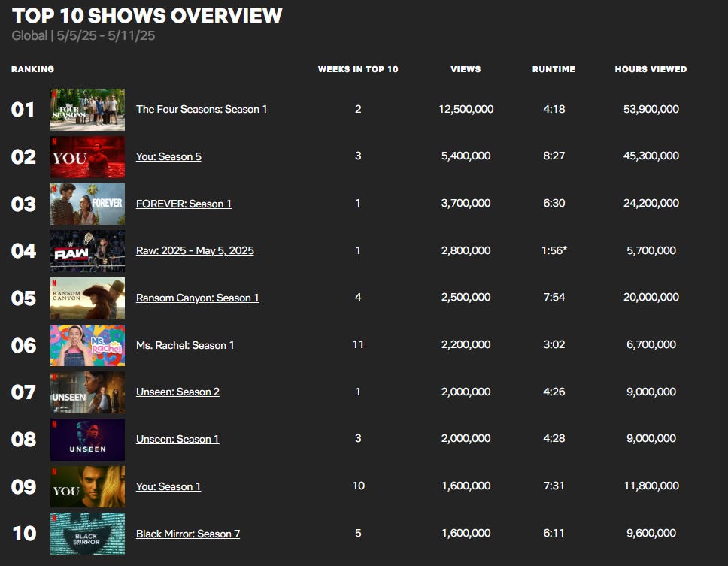Click the 6,700,000 hours viewed value
728x566 pixels.
pyautogui.click(x=651, y=344)
